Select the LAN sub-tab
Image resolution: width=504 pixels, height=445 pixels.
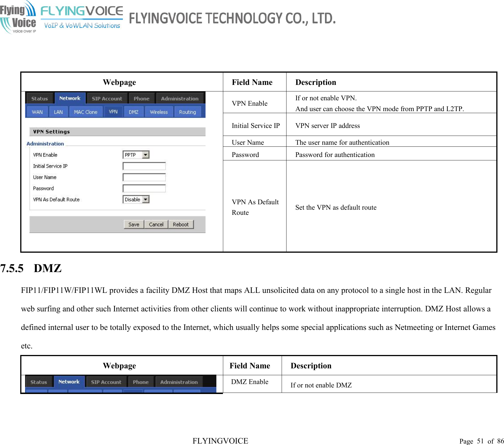click(58, 112)
